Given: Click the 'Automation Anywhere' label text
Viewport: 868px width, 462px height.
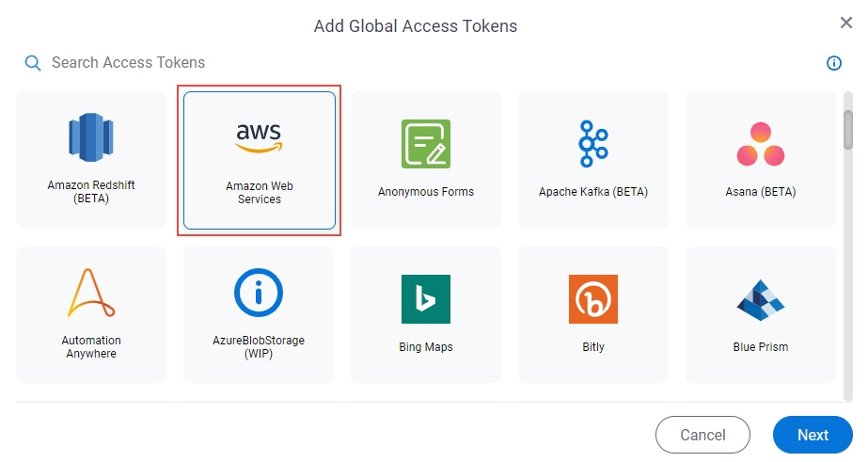Looking at the screenshot, I should click(x=91, y=347).
